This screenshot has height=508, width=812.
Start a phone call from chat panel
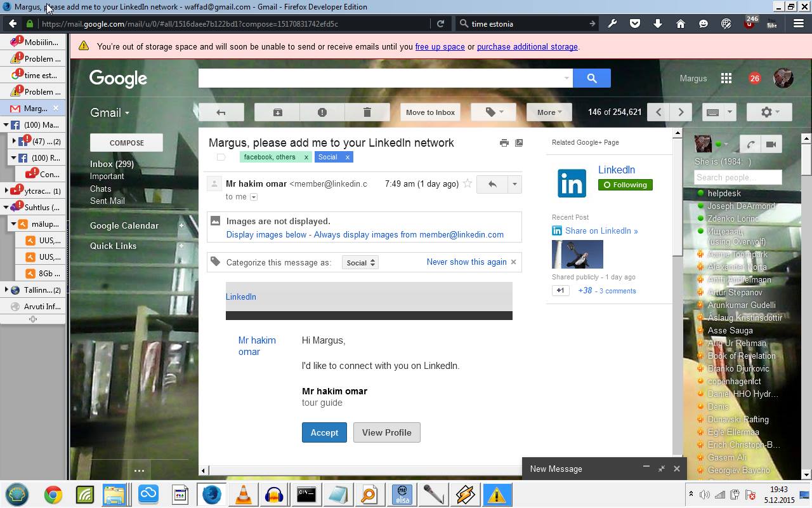[750, 144]
